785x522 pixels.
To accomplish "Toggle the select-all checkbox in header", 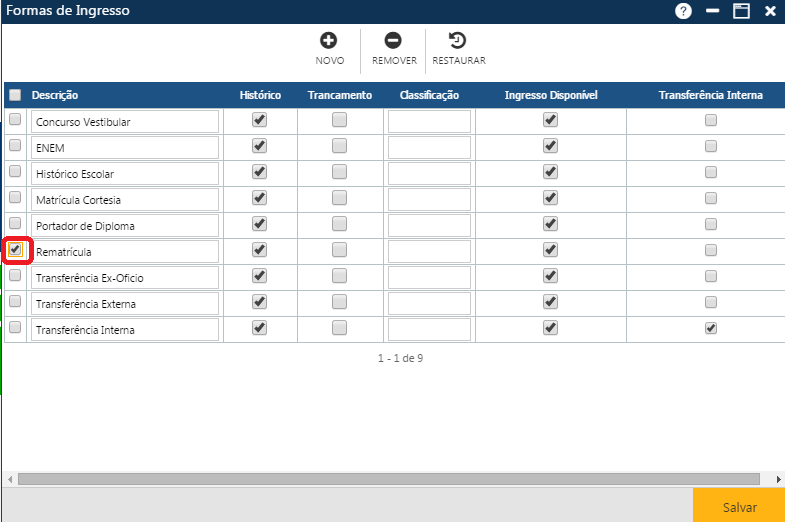I will click(x=15, y=95).
